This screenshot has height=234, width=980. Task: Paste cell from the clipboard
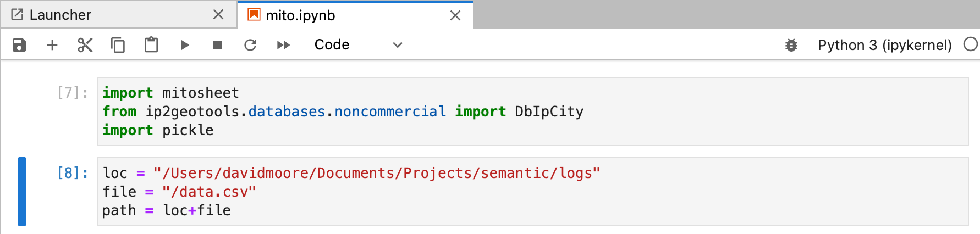click(151, 45)
